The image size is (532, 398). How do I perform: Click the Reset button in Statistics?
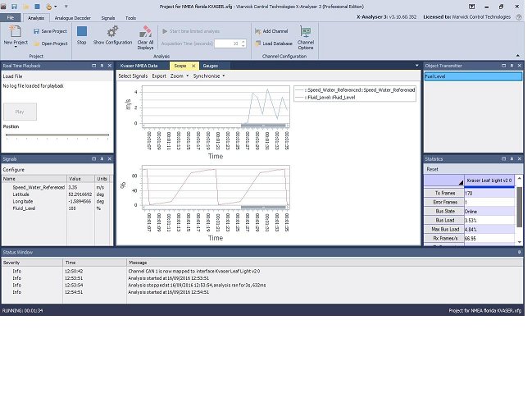point(432,169)
